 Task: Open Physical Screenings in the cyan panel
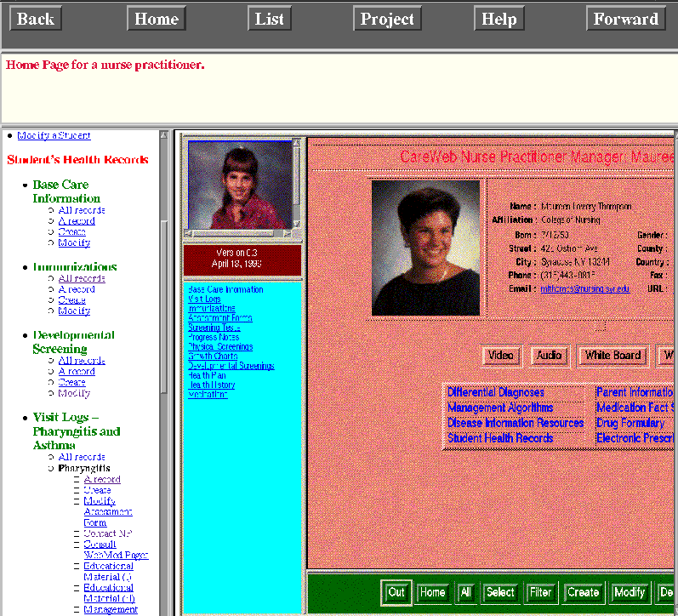point(220,346)
